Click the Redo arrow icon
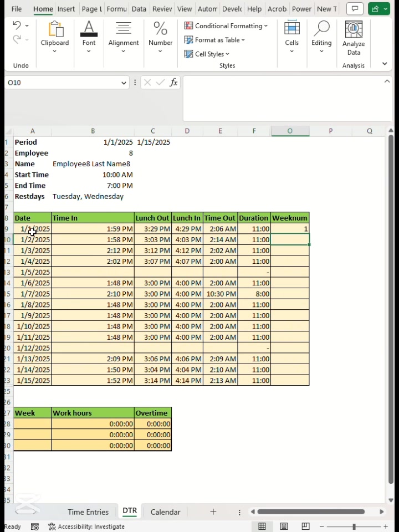 [x=17, y=39]
